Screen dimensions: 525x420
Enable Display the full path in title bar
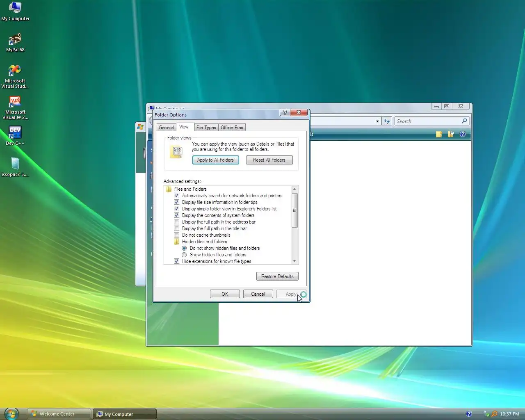click(x=177, y=228)
